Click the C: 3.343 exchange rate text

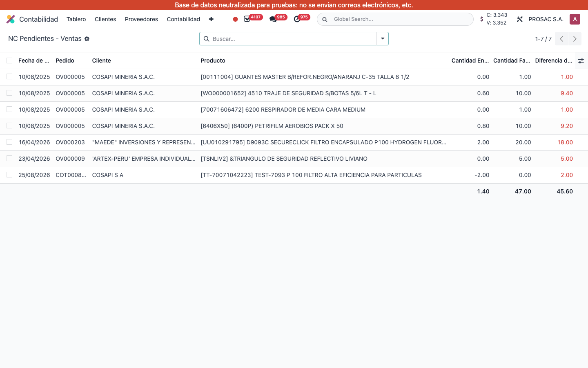click(497, 15)
